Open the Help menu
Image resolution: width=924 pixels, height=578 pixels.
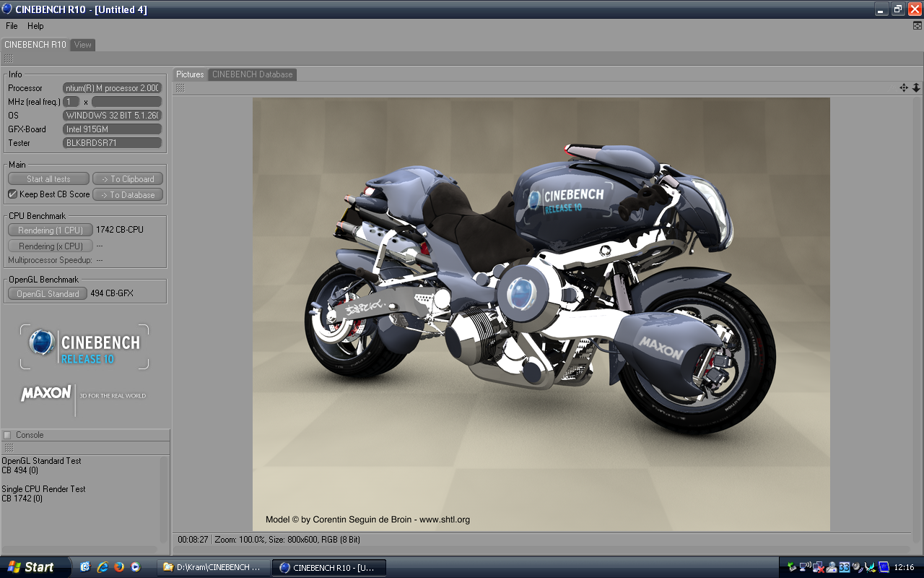click(x=35, y=26)
